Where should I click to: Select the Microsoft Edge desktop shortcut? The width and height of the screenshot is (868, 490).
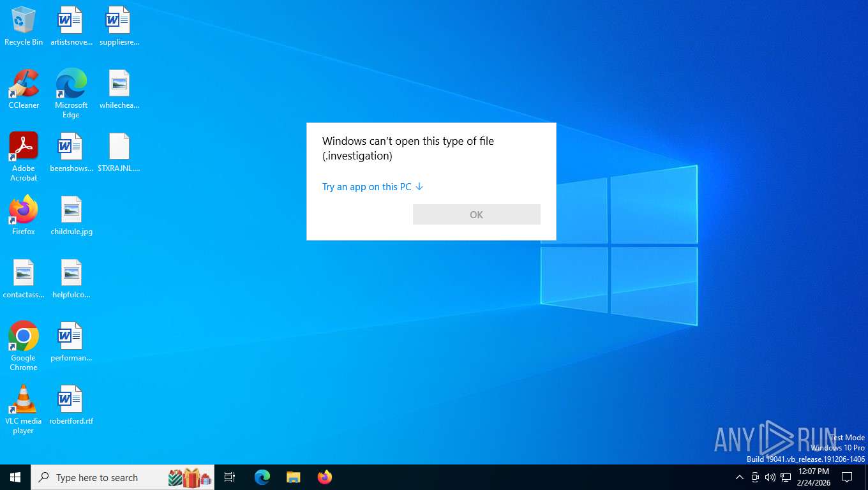tap(71, 94)
